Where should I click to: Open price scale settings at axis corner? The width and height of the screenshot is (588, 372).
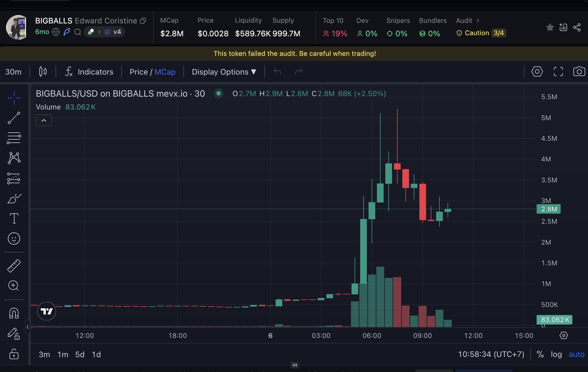(x=564, y=335)
